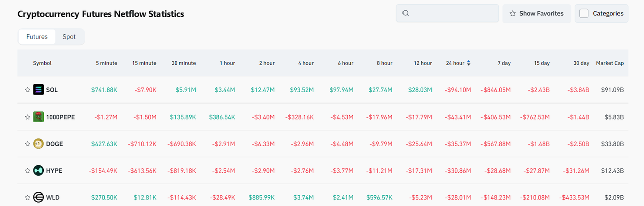
Task: Select the Futures tab
Action: (x=37, y=37)
